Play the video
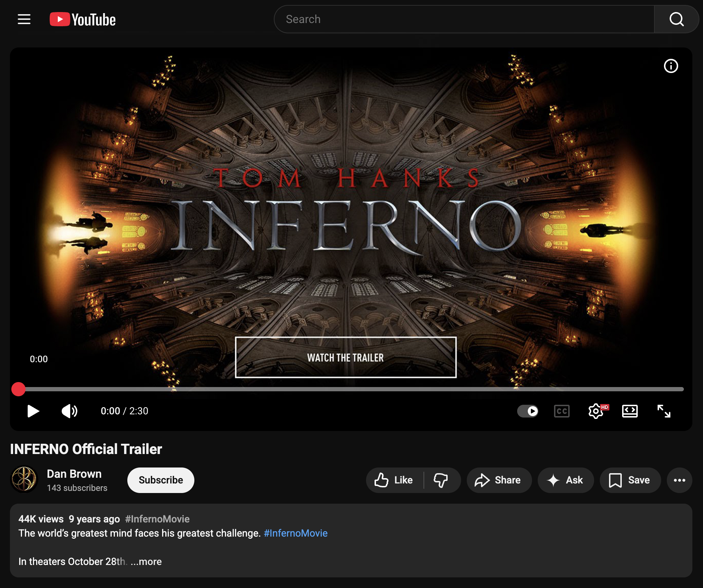Image resolution: width=703 pixels, height=588 pixels. [x=33, y=411]
